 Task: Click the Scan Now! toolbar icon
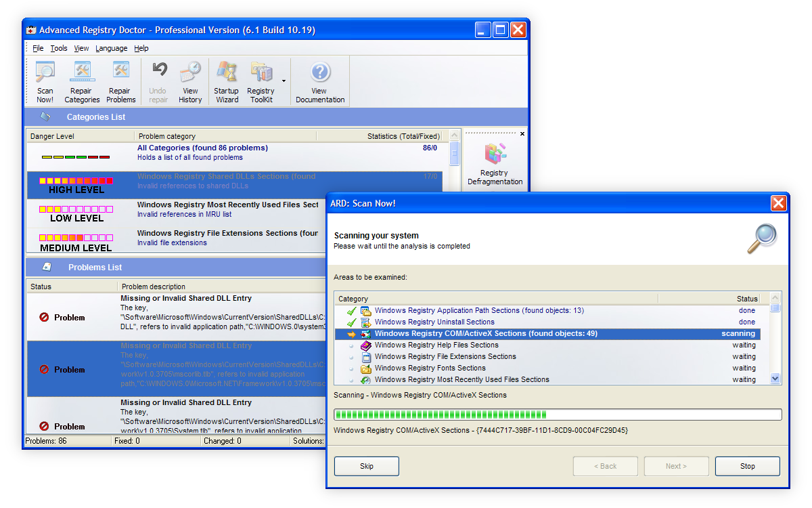coord(45,72)
